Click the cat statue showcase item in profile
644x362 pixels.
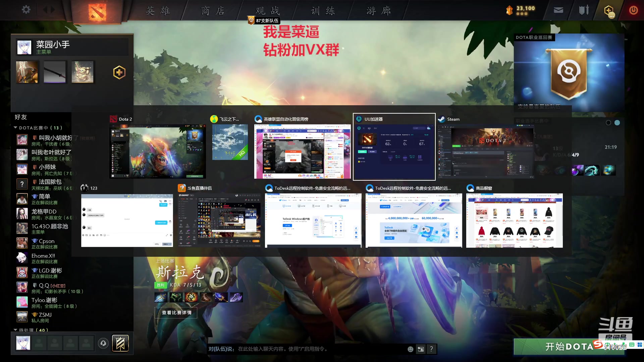pyautogui.click(x=83, y=72)
